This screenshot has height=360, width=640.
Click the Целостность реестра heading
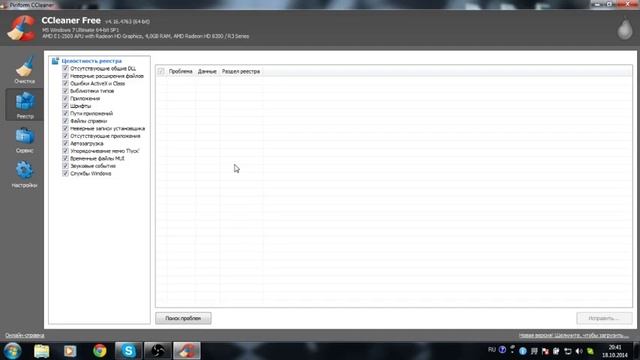tap(91, 61)
